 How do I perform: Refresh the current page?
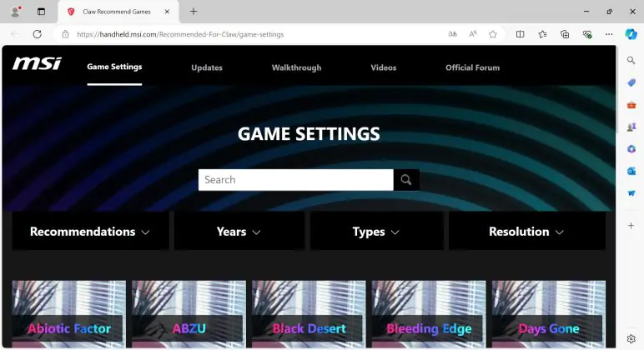click(x=38, y=34)
